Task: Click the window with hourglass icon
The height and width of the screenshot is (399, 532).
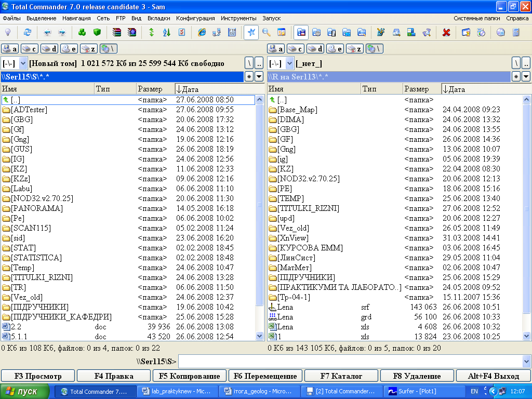Action: coord(466,32)
